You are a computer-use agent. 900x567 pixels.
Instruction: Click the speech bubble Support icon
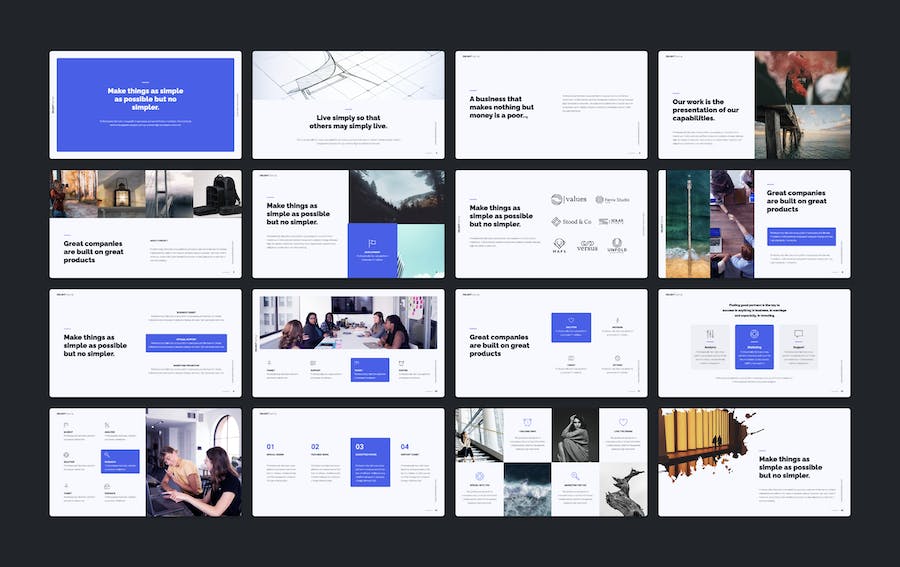[x=798, y=335]
